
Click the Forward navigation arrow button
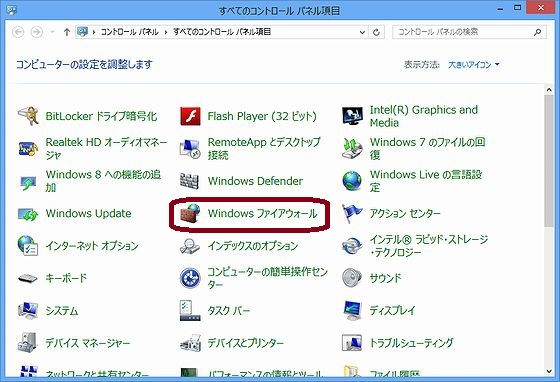(36, 32)
